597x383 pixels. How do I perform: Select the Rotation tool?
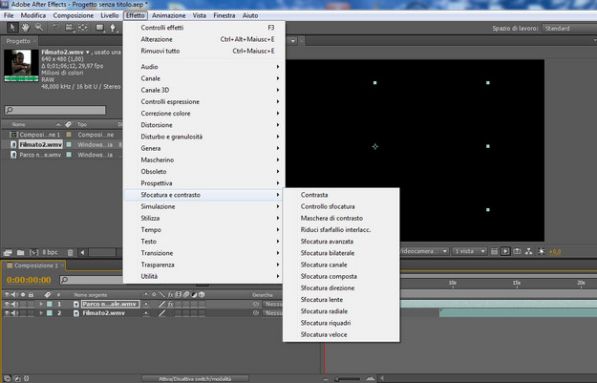(x=54, y=28)
